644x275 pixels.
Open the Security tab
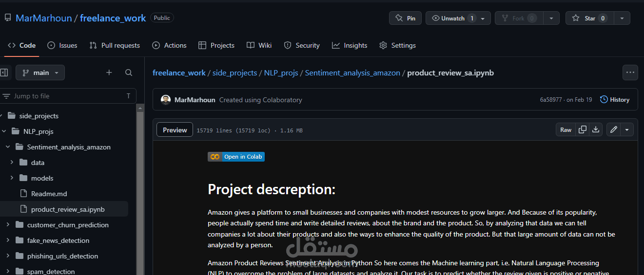click(x=302, y=45)
